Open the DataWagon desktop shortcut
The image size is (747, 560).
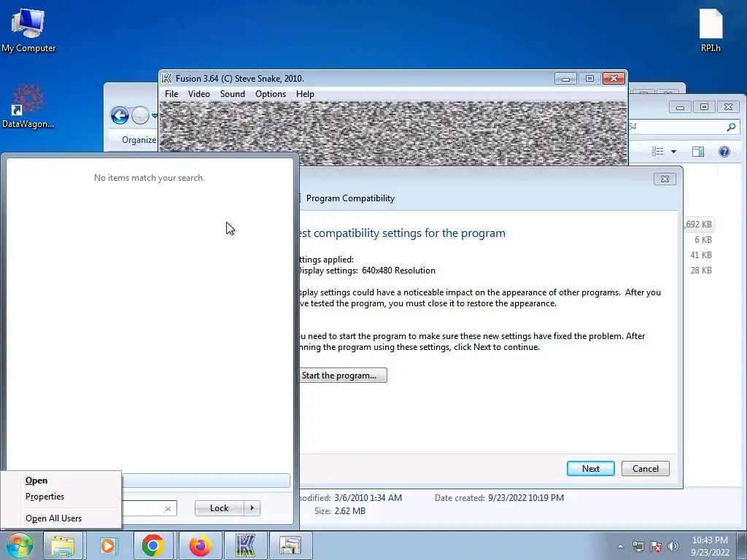[x=28, y=106]
